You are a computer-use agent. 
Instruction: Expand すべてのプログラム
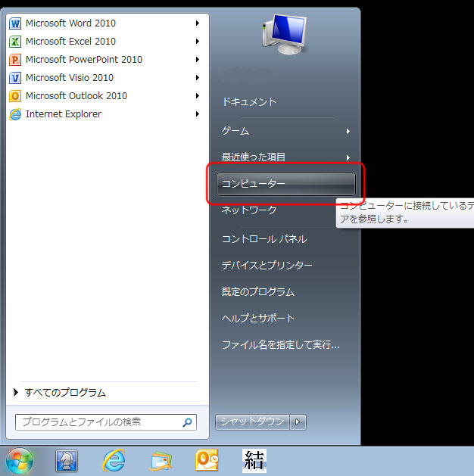point(60,393)
